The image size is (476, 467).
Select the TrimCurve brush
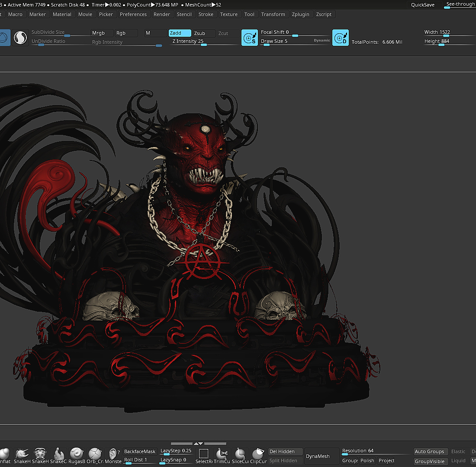pyautogui.click(x=222, y=456)
